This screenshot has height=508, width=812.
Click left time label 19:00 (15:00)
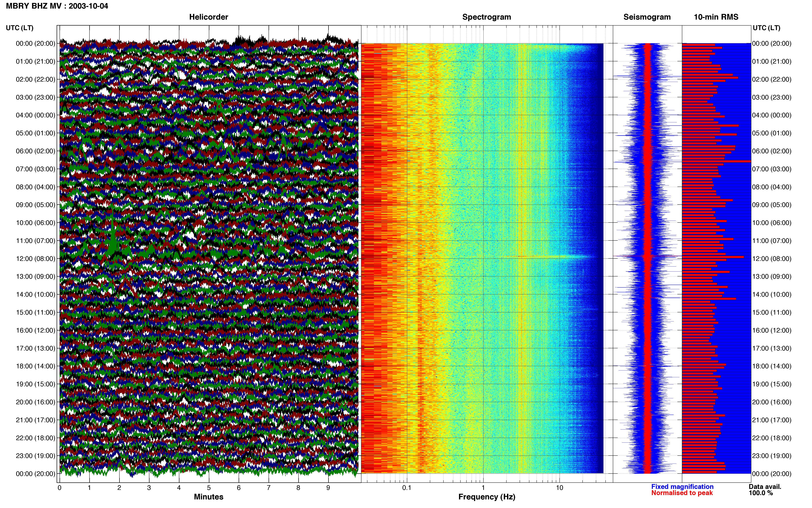coord(36,384)
